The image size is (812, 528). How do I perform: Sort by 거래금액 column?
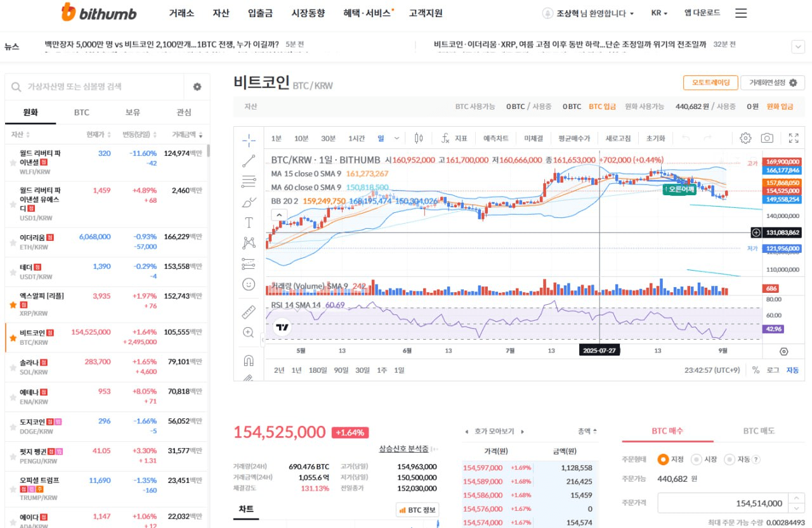pos(188,134)
